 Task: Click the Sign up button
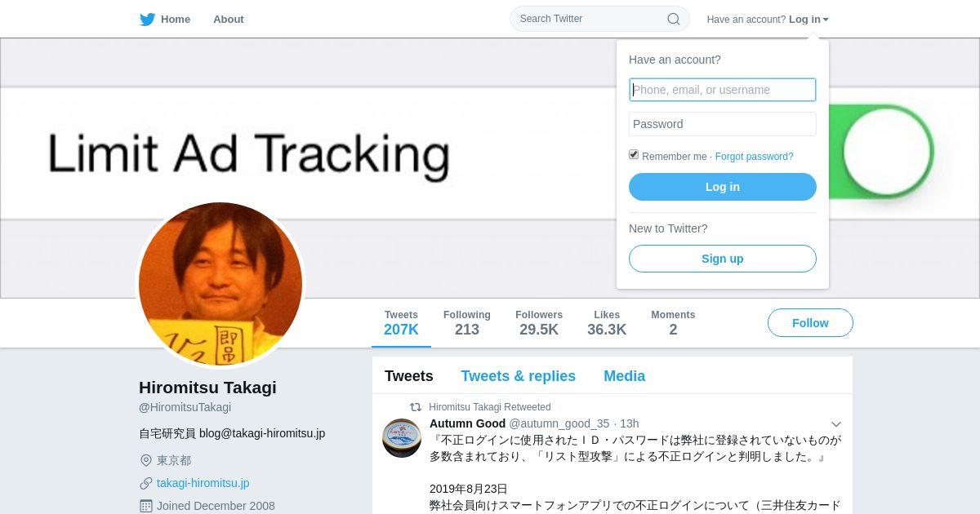coord(723,259)
